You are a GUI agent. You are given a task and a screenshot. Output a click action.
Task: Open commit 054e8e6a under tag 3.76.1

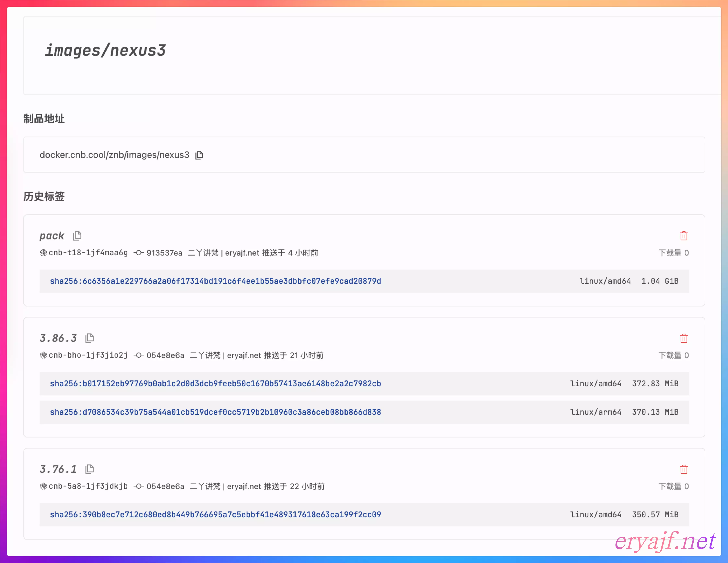tap(165, 486)
